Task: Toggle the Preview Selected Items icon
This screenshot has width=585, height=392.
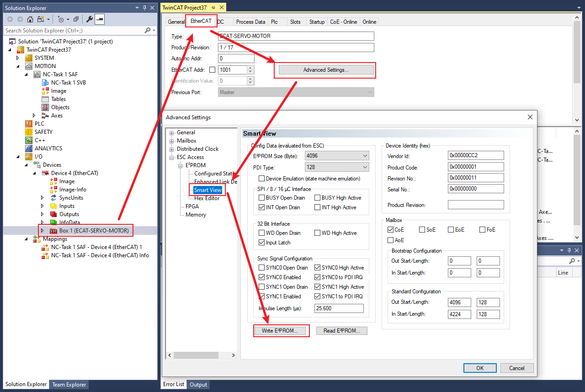Action: click(x=100, y=19)
